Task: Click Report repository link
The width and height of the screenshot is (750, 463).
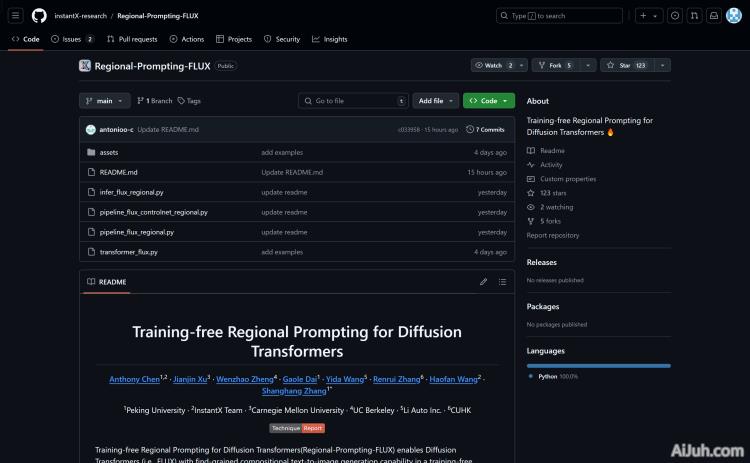Action: pyautogui.click(x=553, y=235)
